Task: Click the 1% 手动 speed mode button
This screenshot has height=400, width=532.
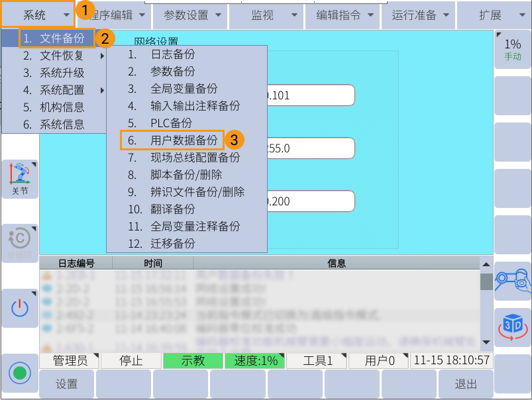Action: pyautogui.click(x=512, y=50)
